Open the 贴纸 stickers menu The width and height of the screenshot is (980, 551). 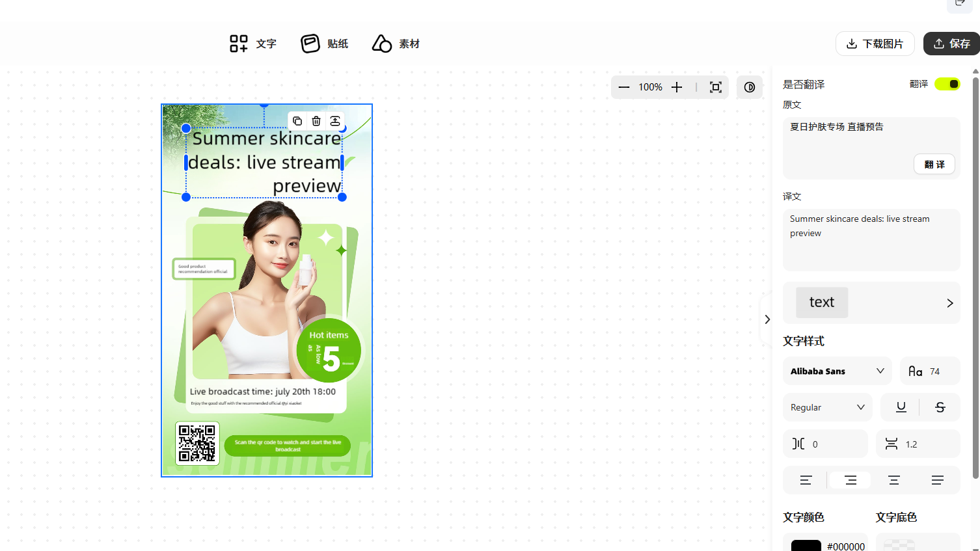tap(325, 44)
